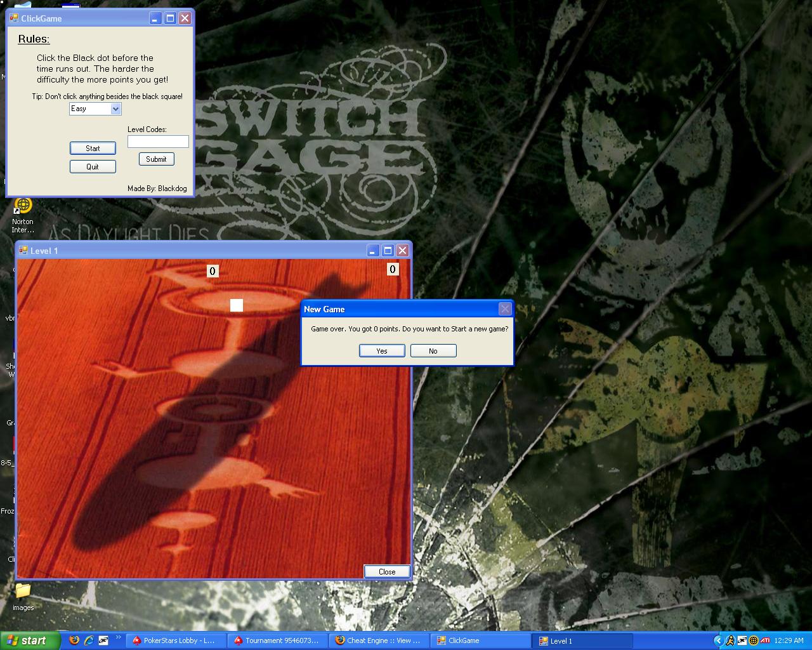Click Yes to start a new game
The image size is (812, 650).
tap(382, 351)
